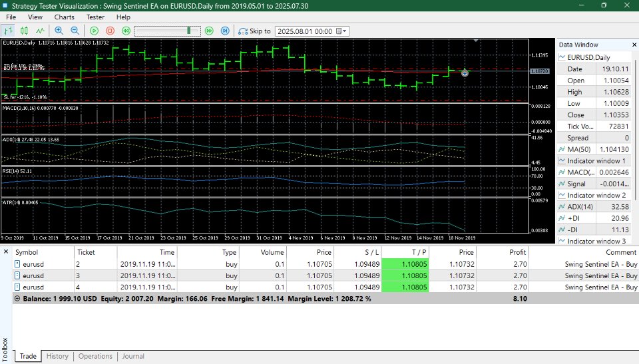Click the green rewind button
Viewport: 639px width, 364px height.
click(126, 31)
